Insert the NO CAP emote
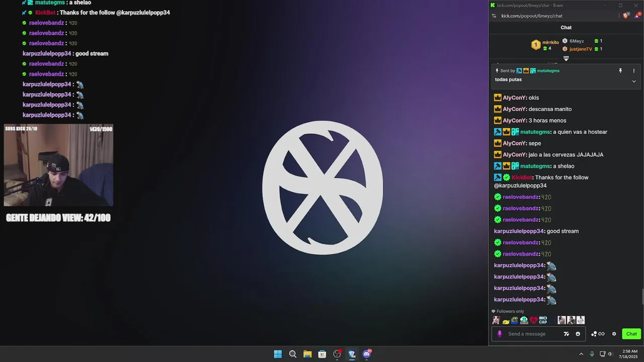This screenshot has height=362, width=644. [543, 320]
